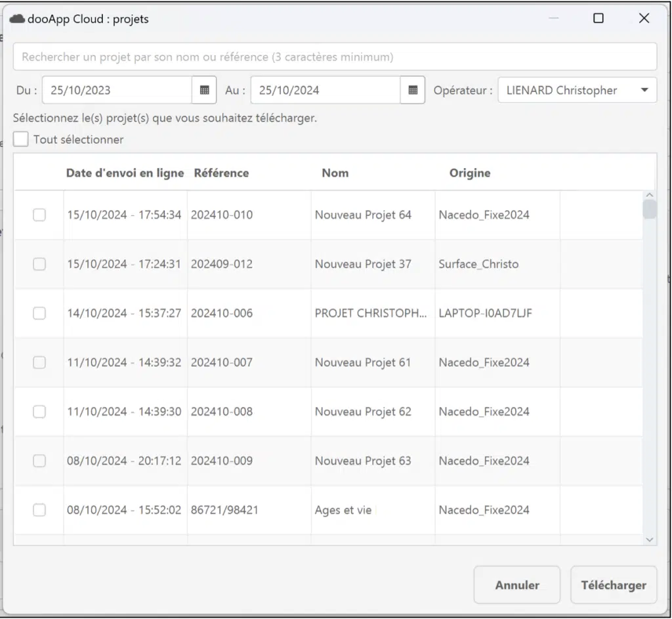Click date 15/10/2024 - 17:54:34
This screenshot has width=672, height=619.
[x=124, y=215]
